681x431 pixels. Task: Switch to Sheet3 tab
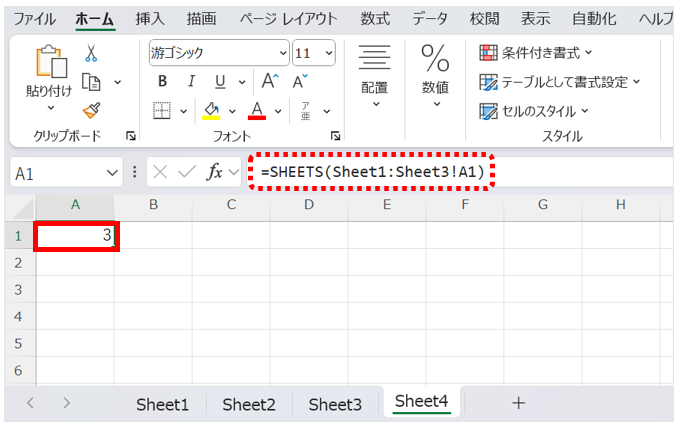pyautogui.click(x=335, y=404)
